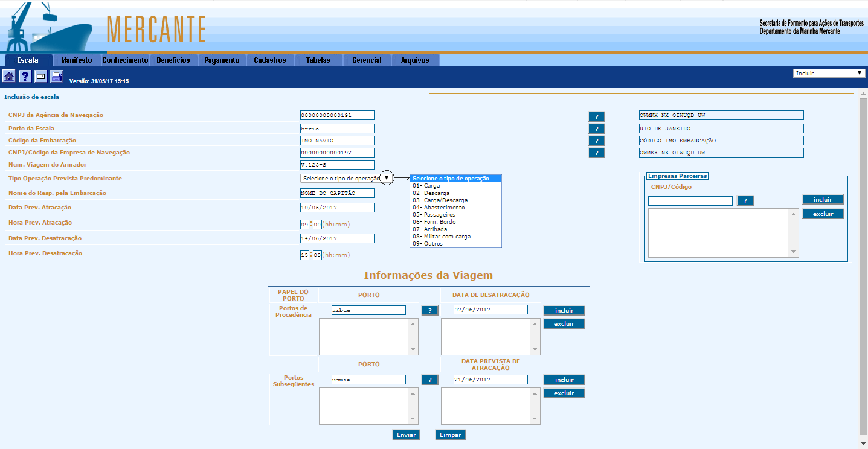Focus the Portos Subseqüentes port field

368,380
